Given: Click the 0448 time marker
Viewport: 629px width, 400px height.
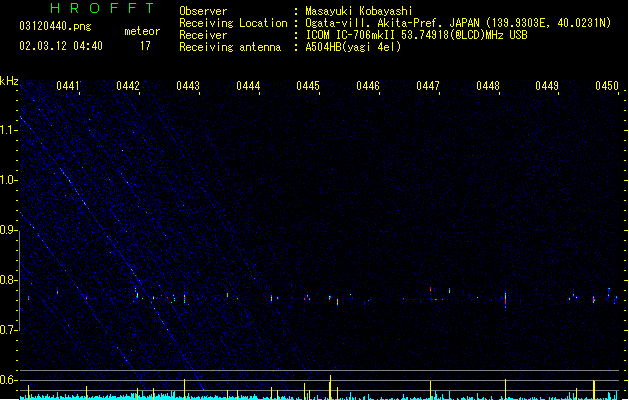Looking at the screenshot, I should coord(488,86).
